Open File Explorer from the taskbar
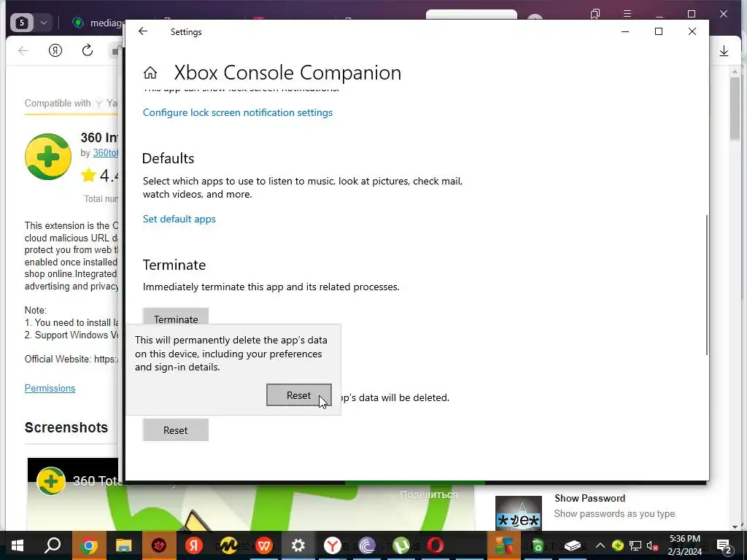The height and width of the screenshot is (560, 747). click(x=123, y=545)
